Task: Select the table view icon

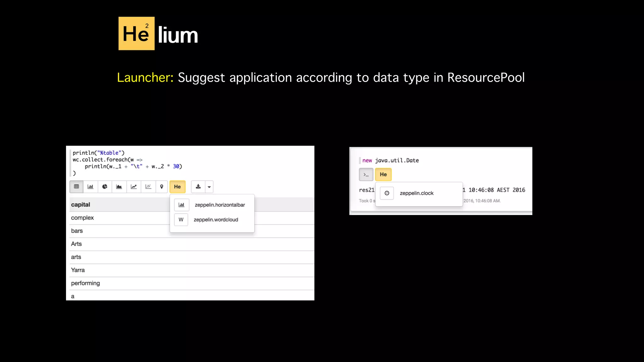Action: (76, 187)
